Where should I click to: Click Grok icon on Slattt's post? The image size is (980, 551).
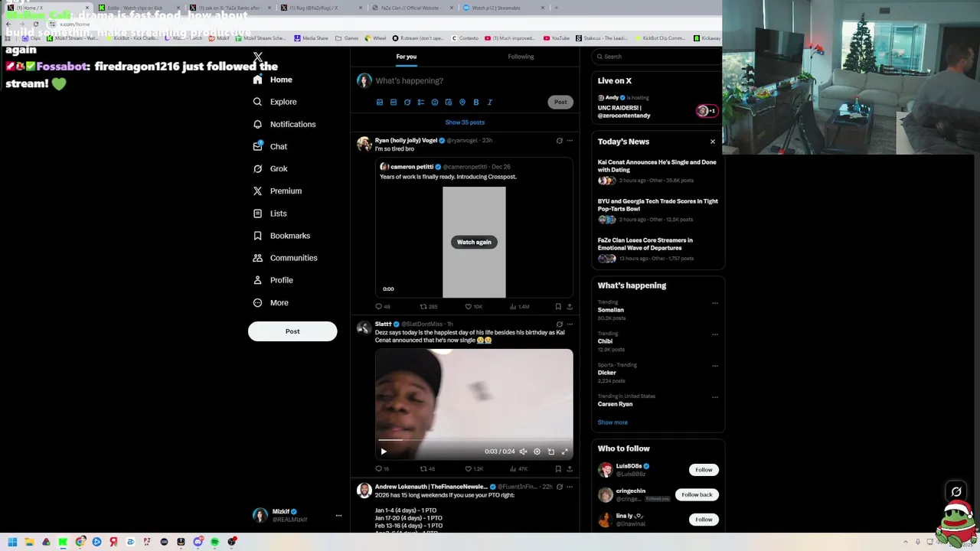(559, 324)
